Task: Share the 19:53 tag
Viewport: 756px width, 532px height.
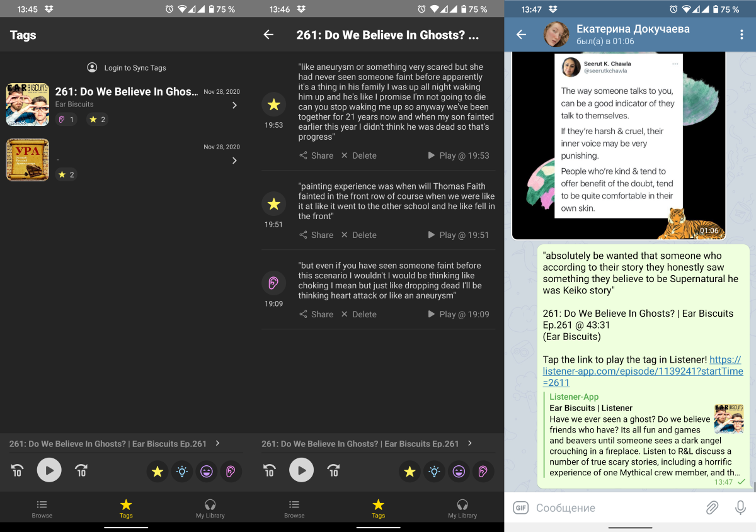Action: 316,156
